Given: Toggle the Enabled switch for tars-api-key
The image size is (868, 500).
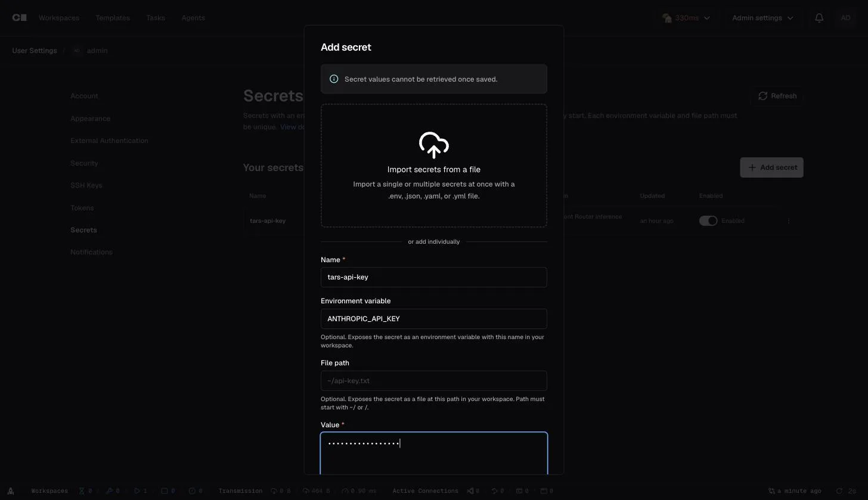Looking at the screenshot, I should coord(708,221).
